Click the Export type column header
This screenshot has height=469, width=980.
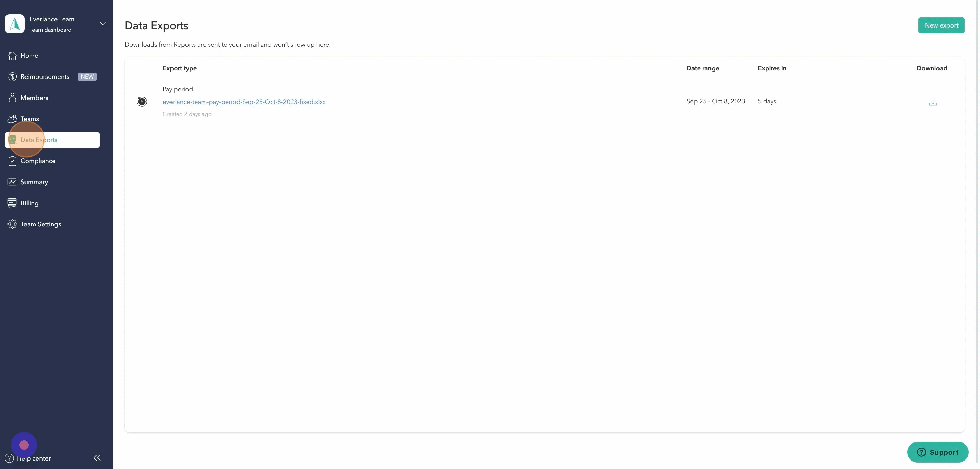point(180,68)
